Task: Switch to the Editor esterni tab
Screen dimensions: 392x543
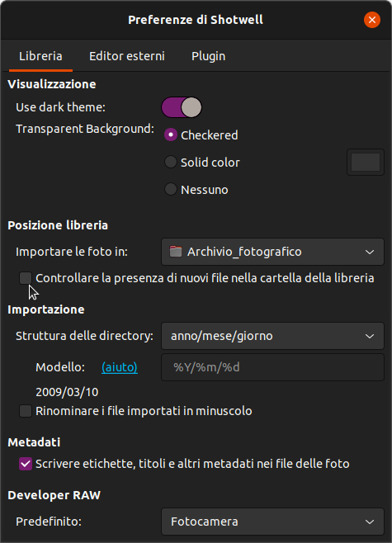Action: tap(127, 56)
